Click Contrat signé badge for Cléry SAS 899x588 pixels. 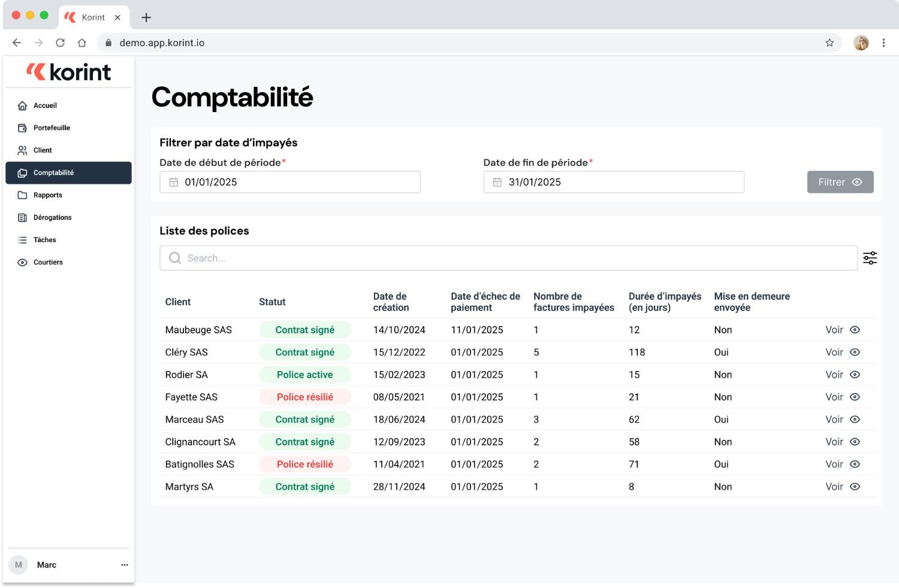pyautogui.click(x=305, y=352)
